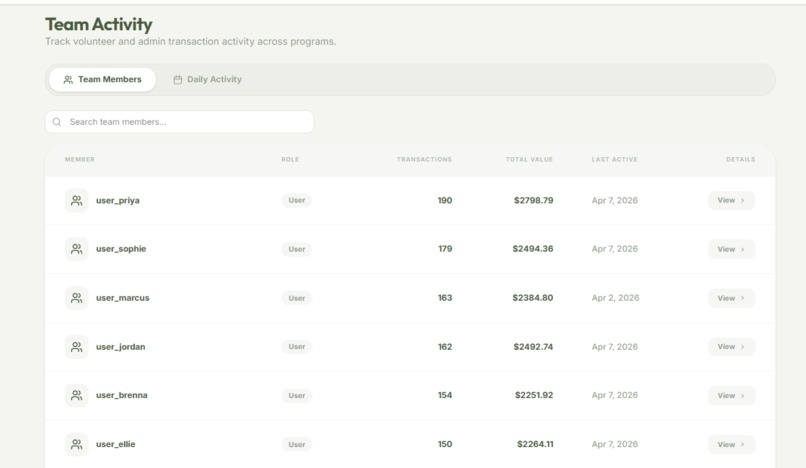The width and height of the screenshot is (806, 468).
Task: Click the user_ellie member name
Action: [115, 444]
